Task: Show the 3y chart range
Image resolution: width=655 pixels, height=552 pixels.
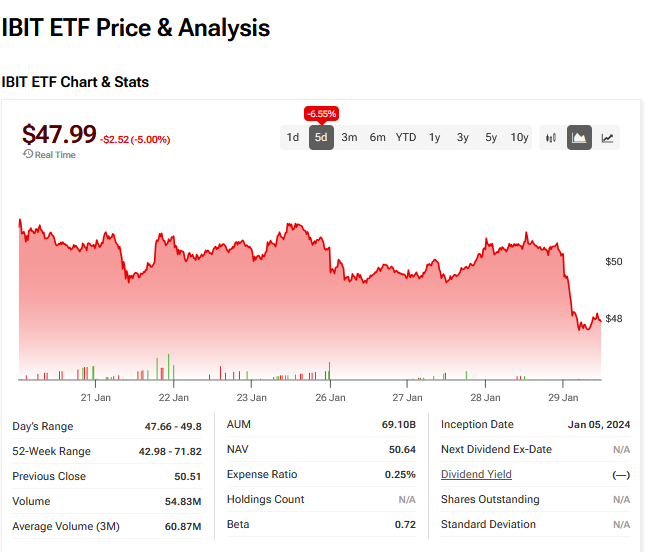Action: click(x=463, y=138)
